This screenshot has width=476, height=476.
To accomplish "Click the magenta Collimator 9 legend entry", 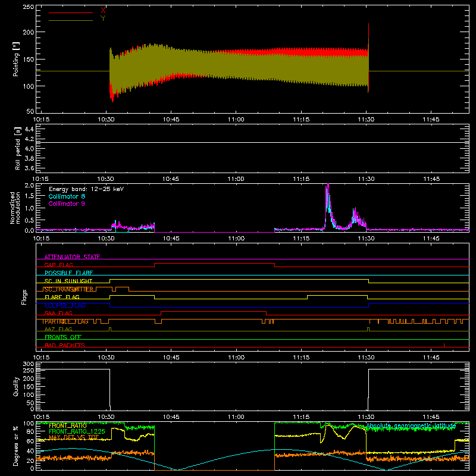I will click(67, 203).
